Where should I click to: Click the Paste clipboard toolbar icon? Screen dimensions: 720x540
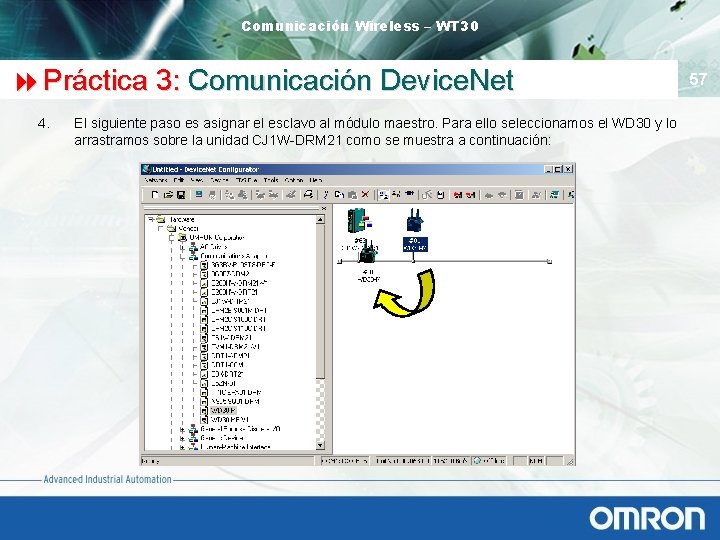coord(352,195)
